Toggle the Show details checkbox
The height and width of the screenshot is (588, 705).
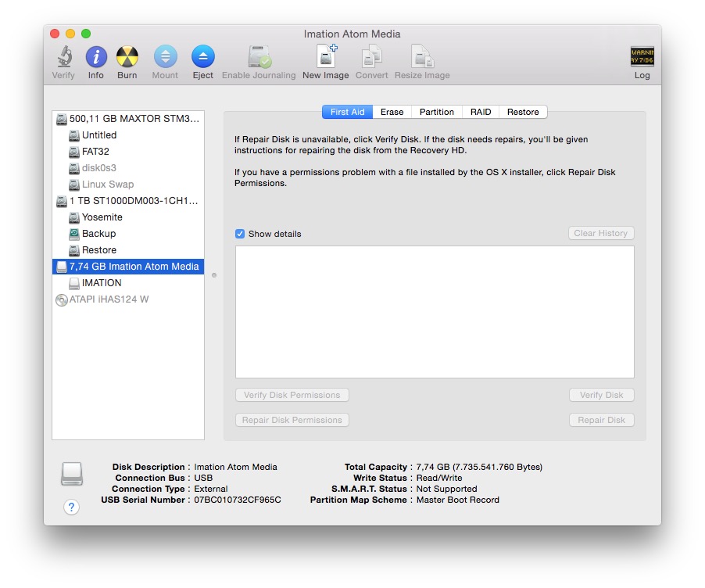coord(240,234)
